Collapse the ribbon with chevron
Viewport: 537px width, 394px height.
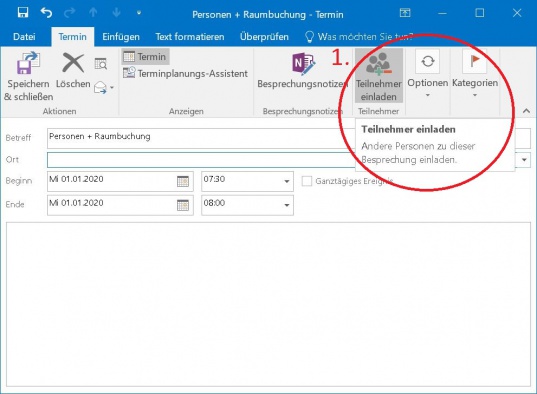[526, 111]
